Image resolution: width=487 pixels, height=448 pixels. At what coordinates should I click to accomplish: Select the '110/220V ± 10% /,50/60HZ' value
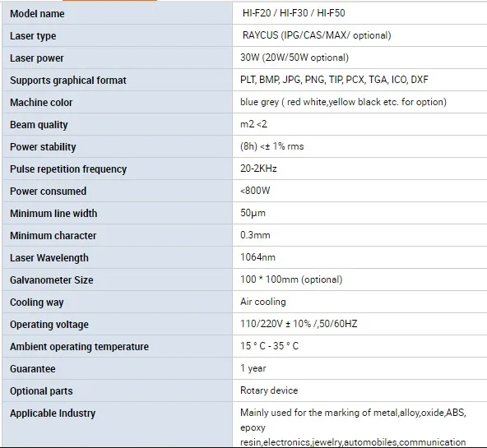pyautogui.click(x=299, y=324)
